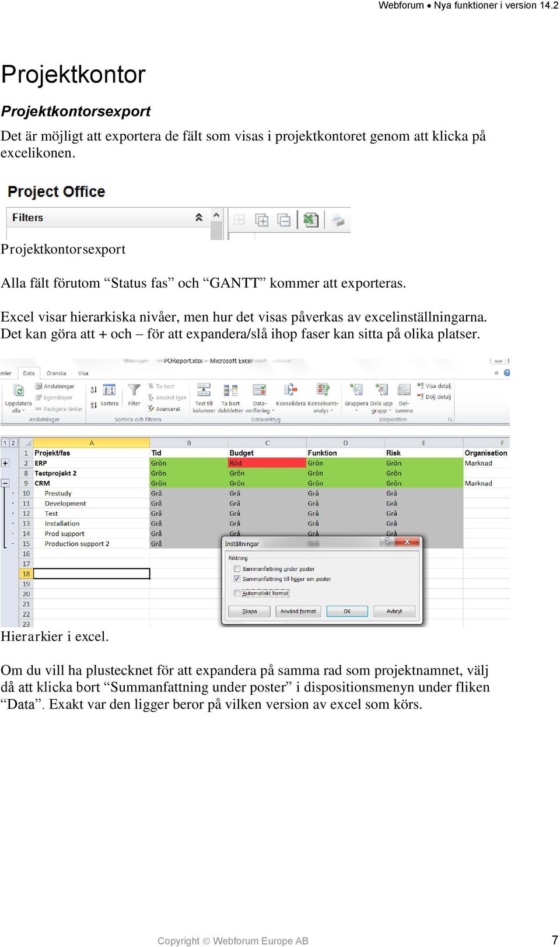Click Visa detalj in Disposition group

click(x=434, y=386)
